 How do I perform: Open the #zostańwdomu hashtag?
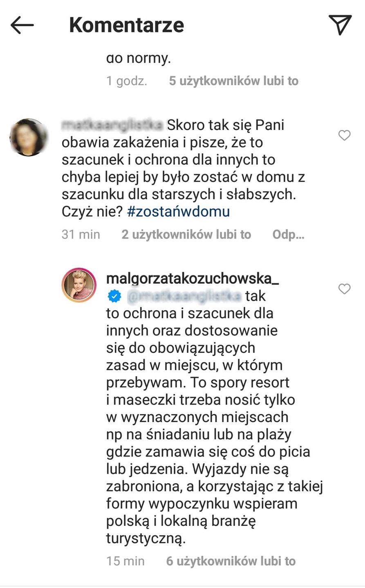pos(179,212)
